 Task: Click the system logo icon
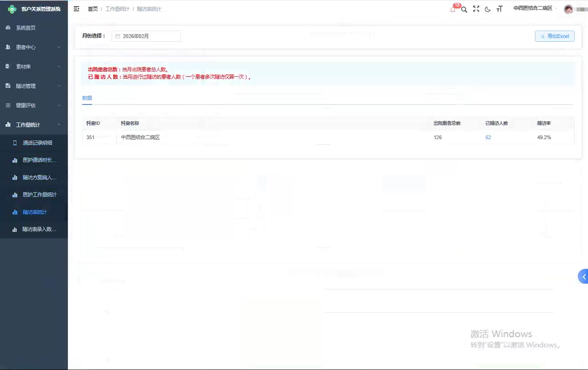coord(12,9)
